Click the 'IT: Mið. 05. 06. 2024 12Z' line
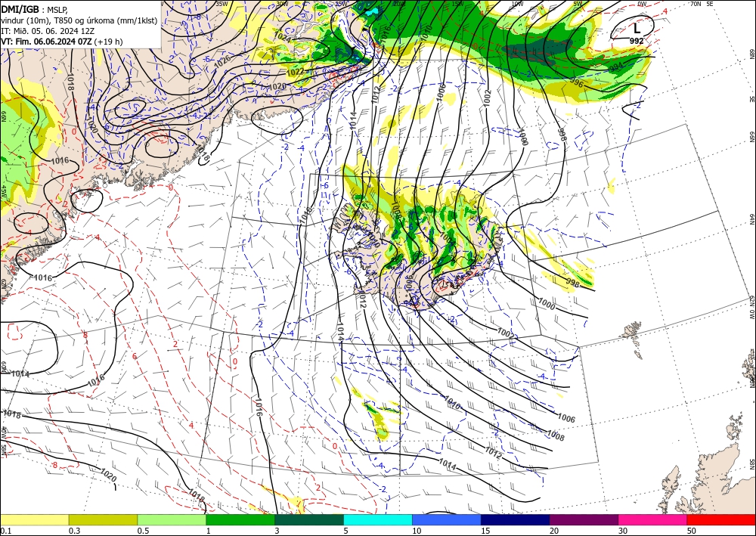This screenshot has width=756, height=536. click(48, 30)
